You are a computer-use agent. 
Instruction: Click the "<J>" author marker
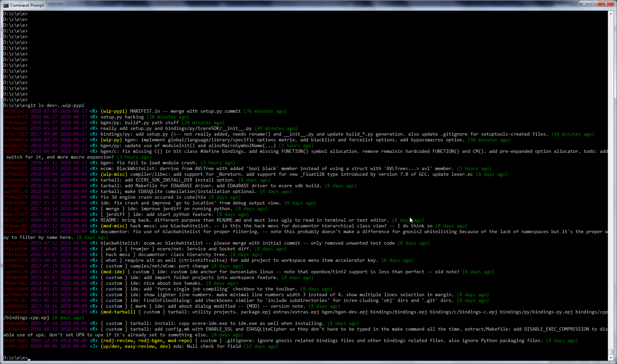[x=94, y=346]
